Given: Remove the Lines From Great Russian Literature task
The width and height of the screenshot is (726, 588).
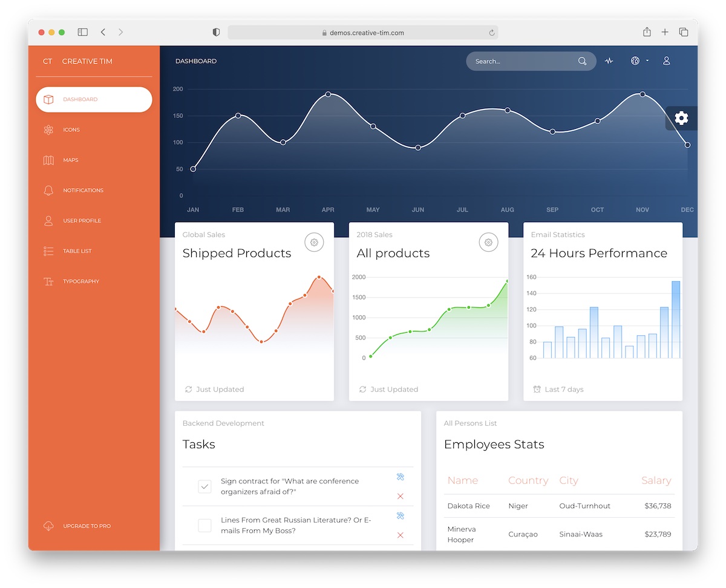Looking at the screenshot, I should click(400, 535).
